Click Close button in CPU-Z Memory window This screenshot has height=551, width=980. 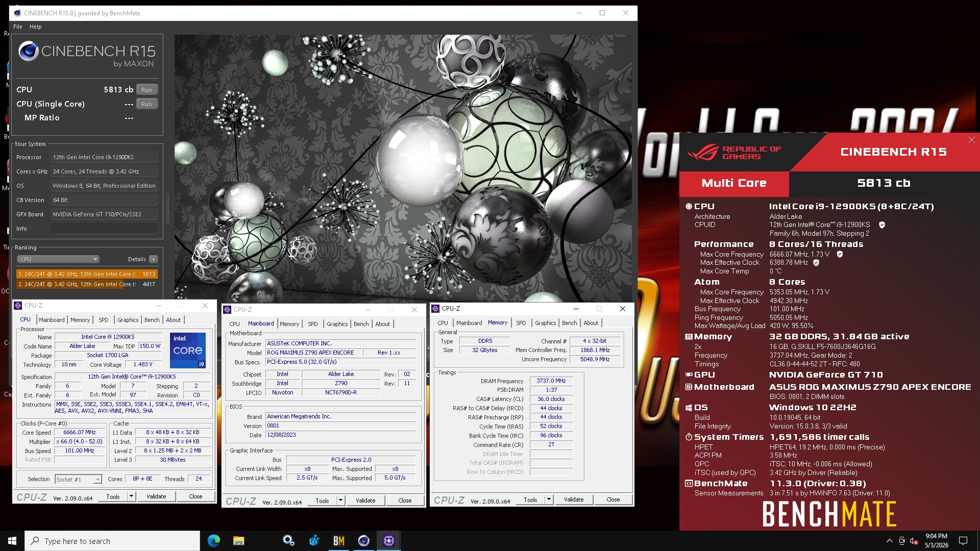(613, 499)
